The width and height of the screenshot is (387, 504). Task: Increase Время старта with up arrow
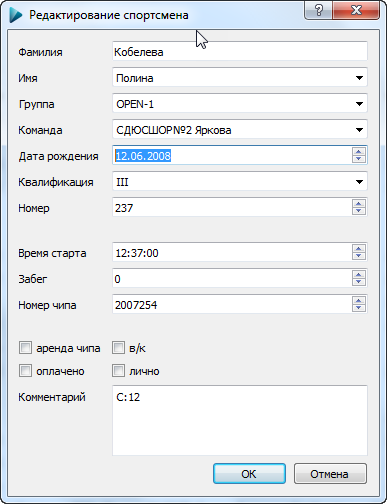pos(359,248)
